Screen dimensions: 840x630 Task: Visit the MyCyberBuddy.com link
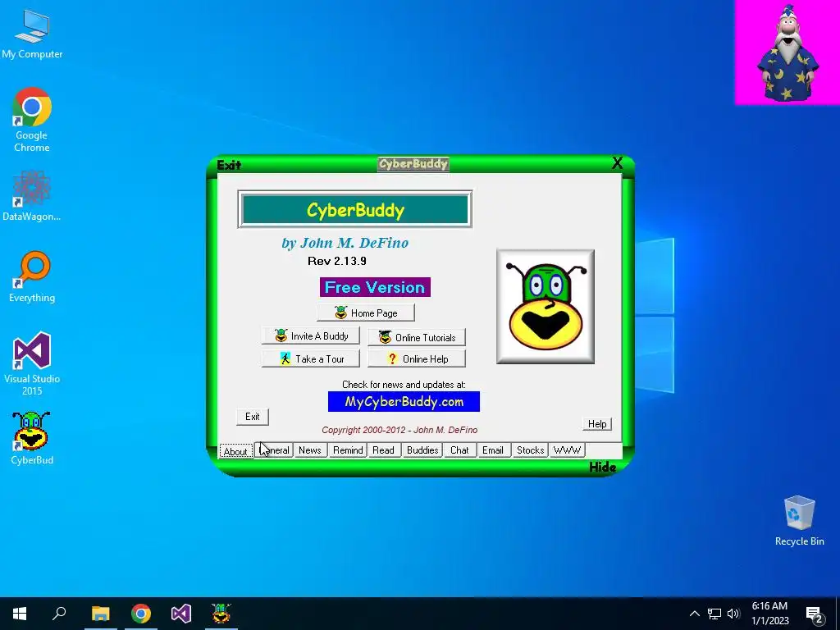(404, 402)
